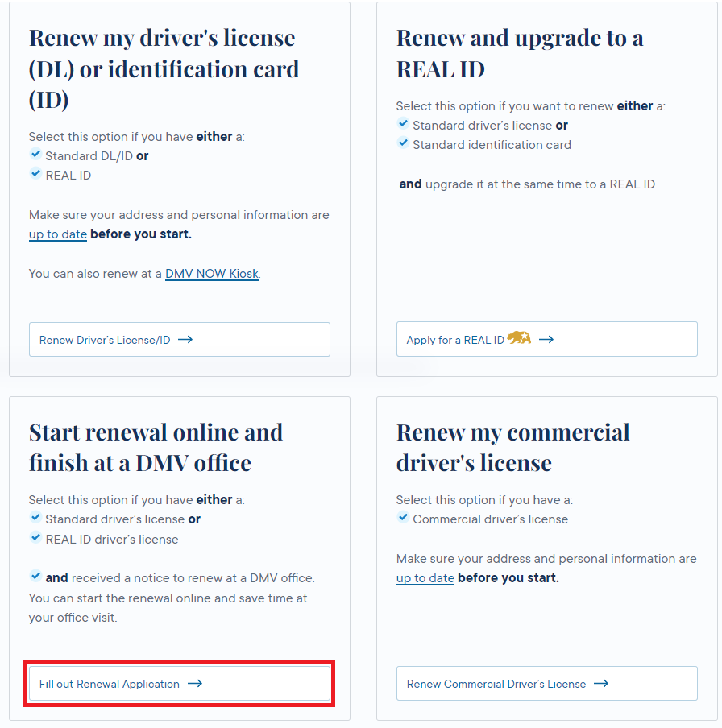Click checkmark next to Commercial driver's license

click(x=403, y=517)
